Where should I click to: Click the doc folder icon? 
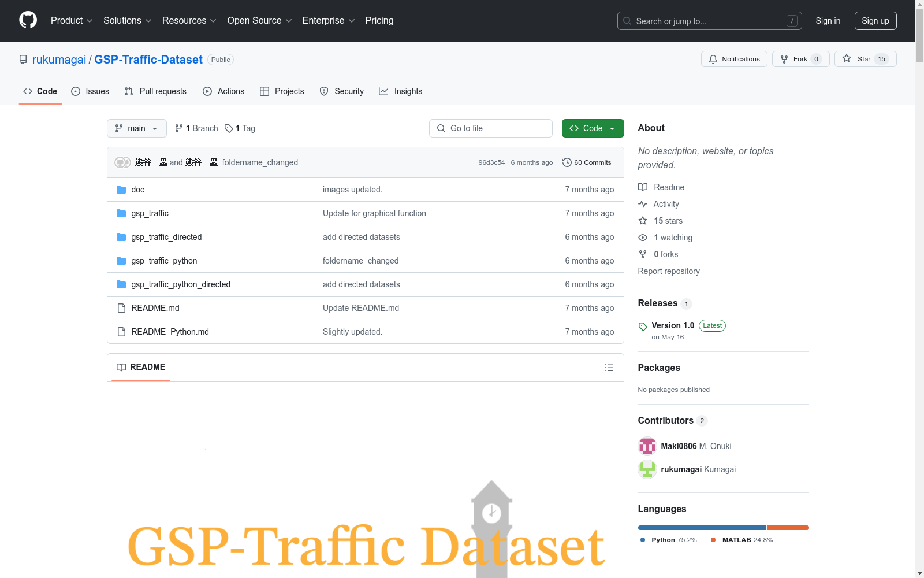click(121, 190)
